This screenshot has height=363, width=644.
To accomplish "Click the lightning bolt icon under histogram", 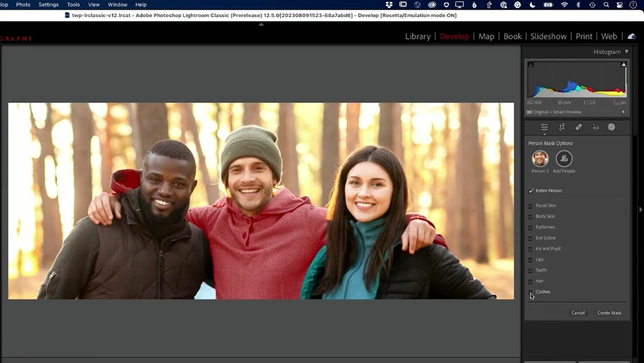I will [623, 112].
